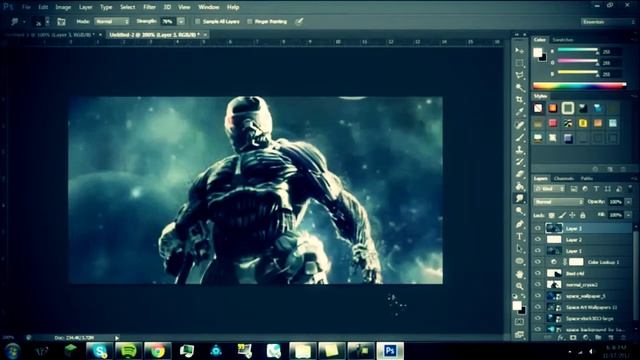
Task: Select the Hand tool
Action: 519,274
